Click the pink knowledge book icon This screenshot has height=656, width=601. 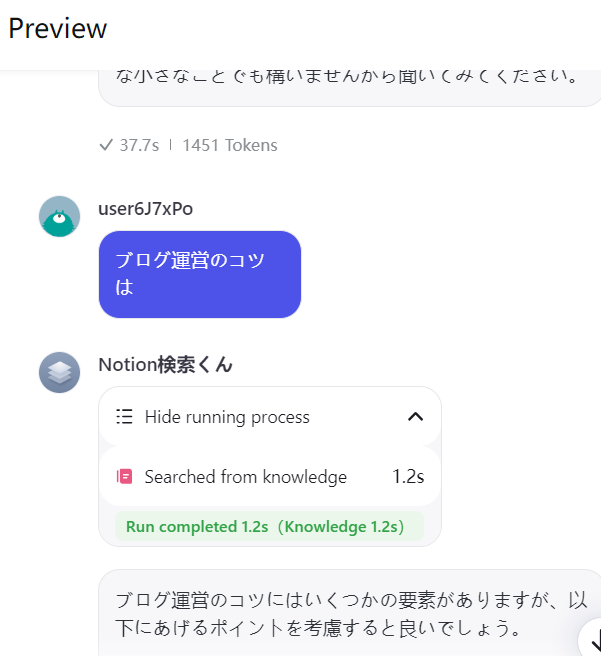(x=124, y=477)
